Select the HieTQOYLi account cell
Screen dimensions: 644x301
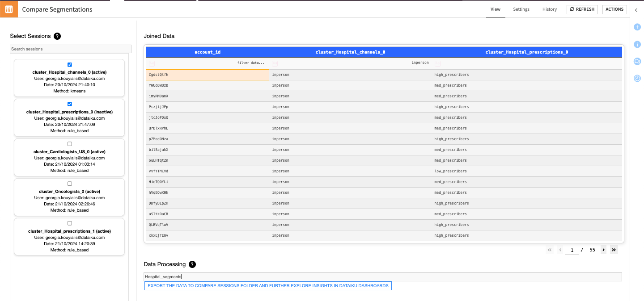tap(208, 182)
